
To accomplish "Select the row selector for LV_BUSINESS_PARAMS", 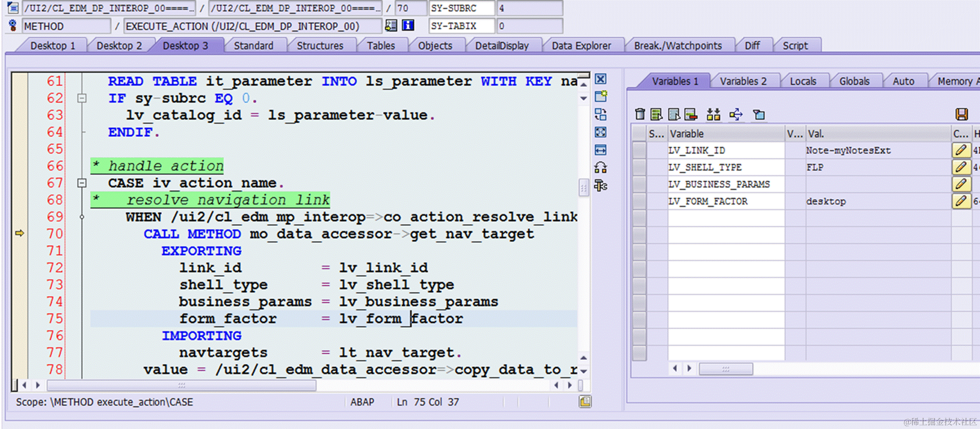I will pyautogui.click(x=639, y=184).
